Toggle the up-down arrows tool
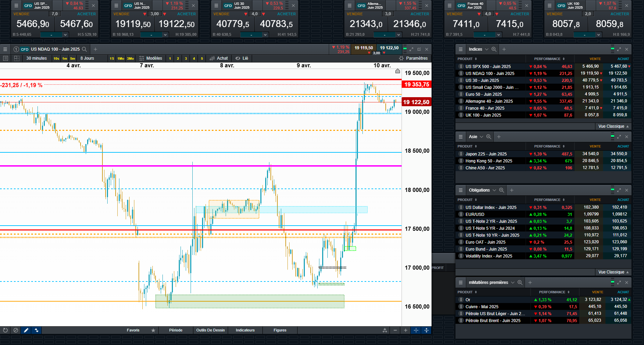Viewport: 644px width, 345px height. coord(36,330)
